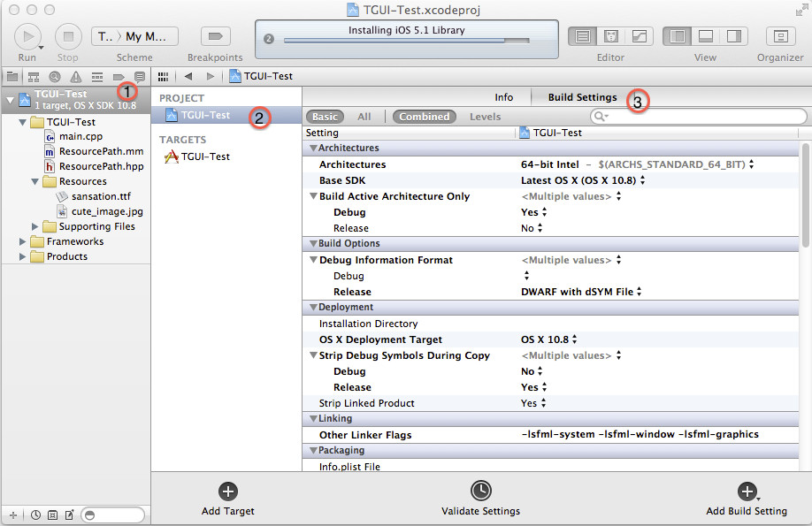Image resolution: width=812 pixels, height=526 pixels.
Task: Toggle the Navigator pane view
Action: [x=678, y=36]
